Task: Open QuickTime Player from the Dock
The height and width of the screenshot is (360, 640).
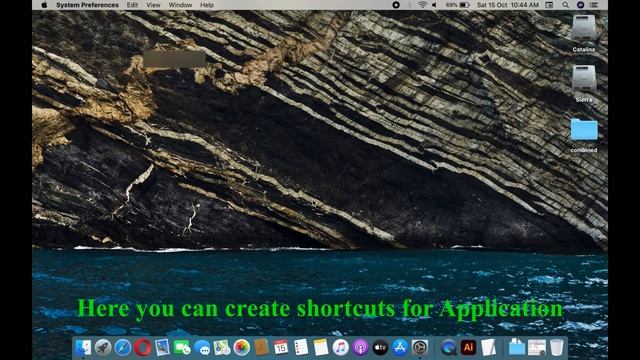Action: click(449, 348)
